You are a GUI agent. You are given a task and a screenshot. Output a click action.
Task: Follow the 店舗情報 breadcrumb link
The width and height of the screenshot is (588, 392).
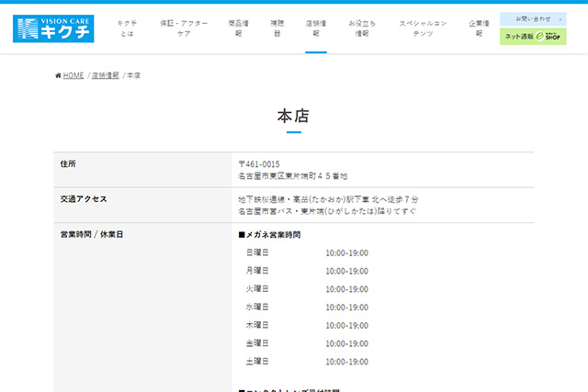coord(106,75)
